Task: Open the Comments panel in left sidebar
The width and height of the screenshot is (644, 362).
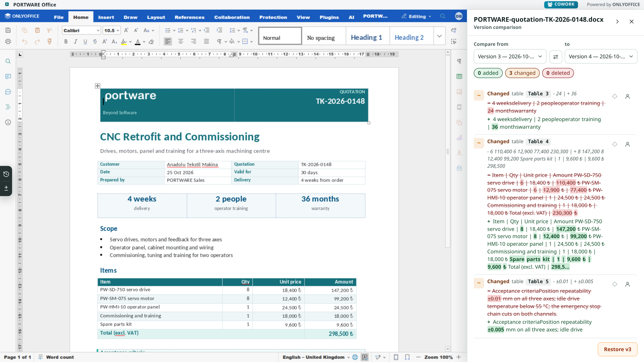Action: (x=8, y=76)
